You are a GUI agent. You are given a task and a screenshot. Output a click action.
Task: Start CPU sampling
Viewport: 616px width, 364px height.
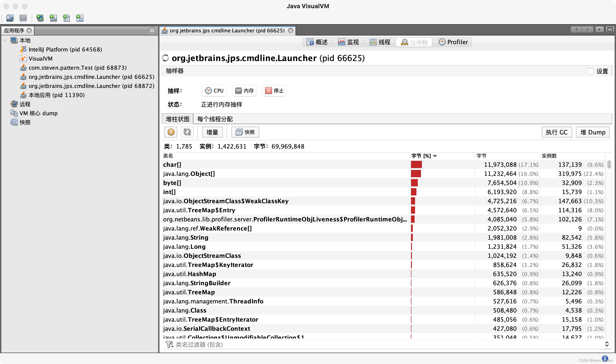tap(214, 91)
